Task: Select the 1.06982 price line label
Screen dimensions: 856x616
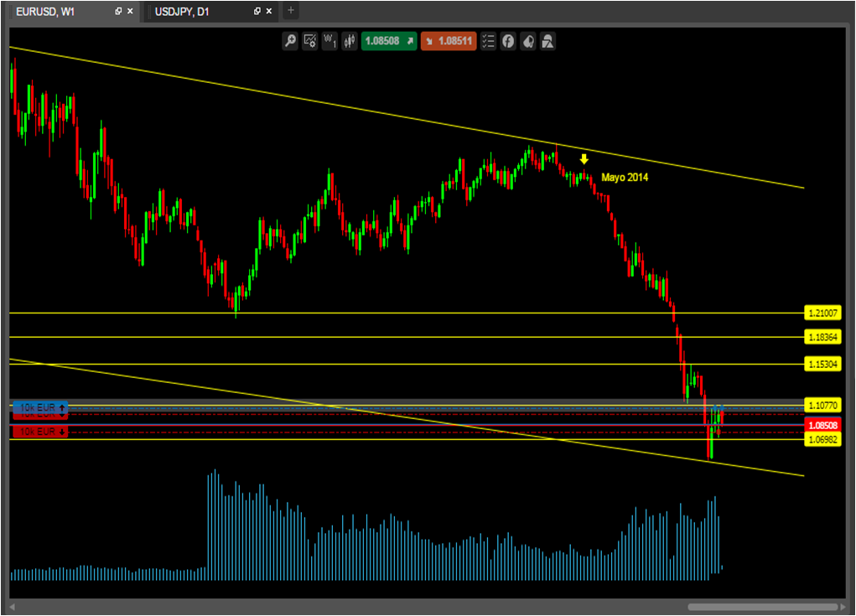Action: pos(822,440)
